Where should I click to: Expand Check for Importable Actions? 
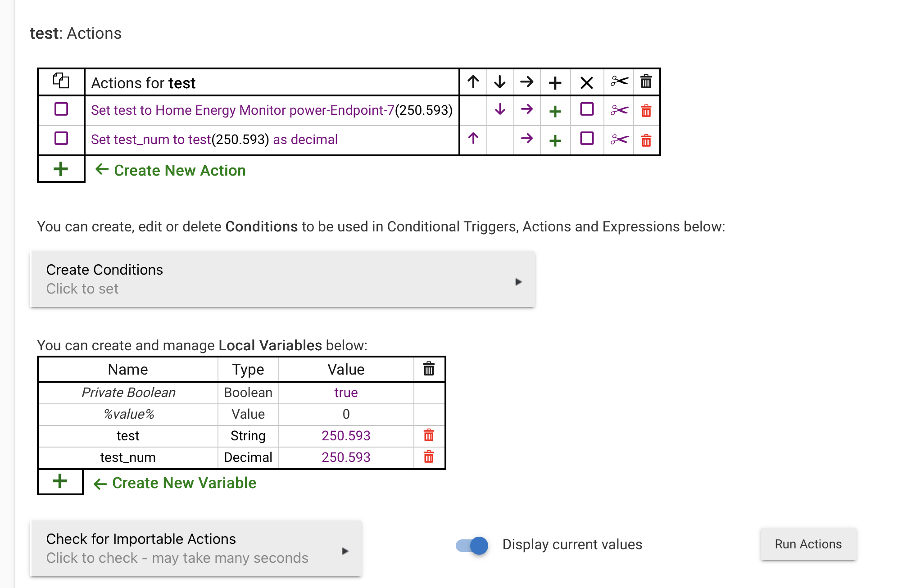tap(196, 548)
